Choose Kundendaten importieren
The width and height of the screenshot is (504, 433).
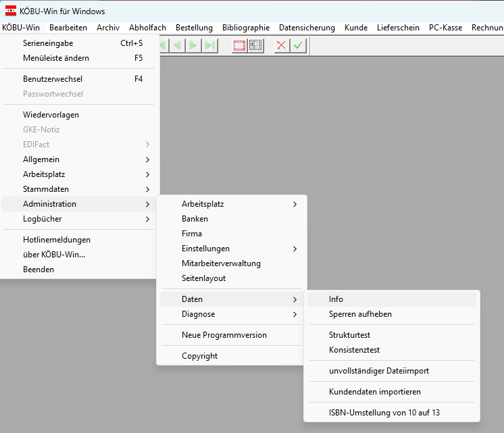[392, 392]
